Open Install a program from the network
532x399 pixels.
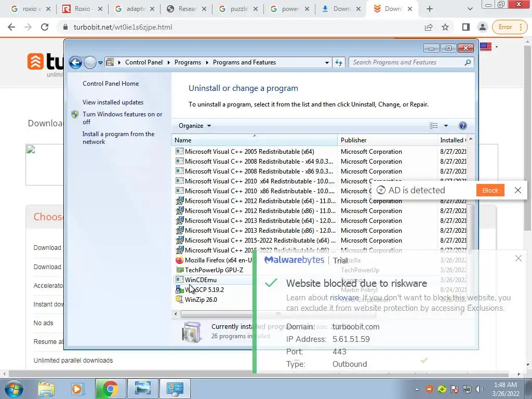[118, 138]
